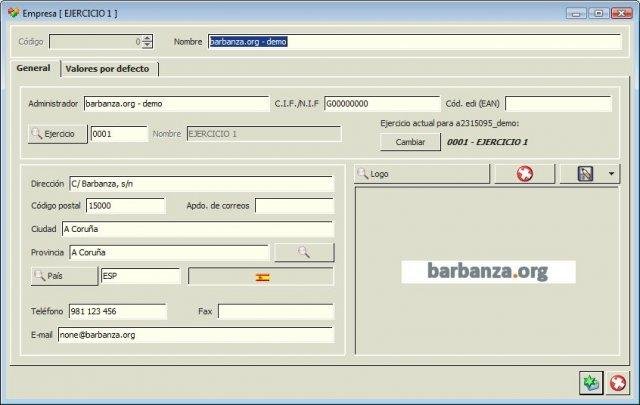Click the red cancel button at bottom right
The image size is (640, 405).
pos(618,383)
